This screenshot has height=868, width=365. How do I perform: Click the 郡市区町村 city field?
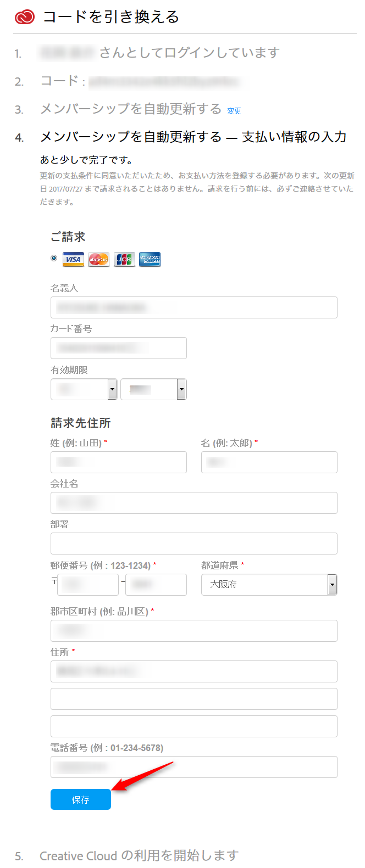tap(193, 631)
